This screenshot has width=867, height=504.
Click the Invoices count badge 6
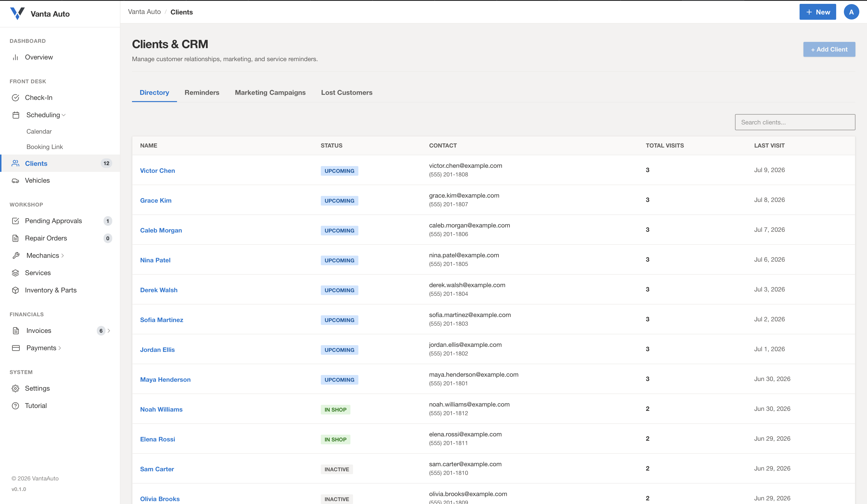101,331
